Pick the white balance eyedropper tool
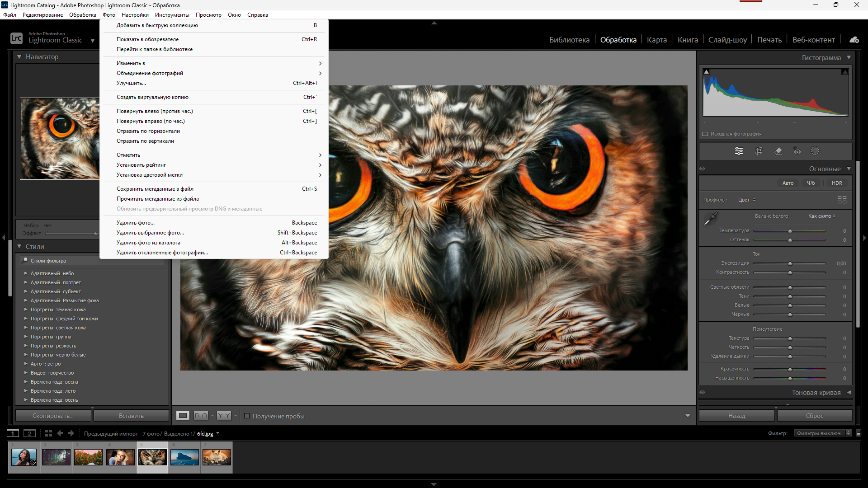The width and height of the screenshot is (868, 488). coord(710,219)
